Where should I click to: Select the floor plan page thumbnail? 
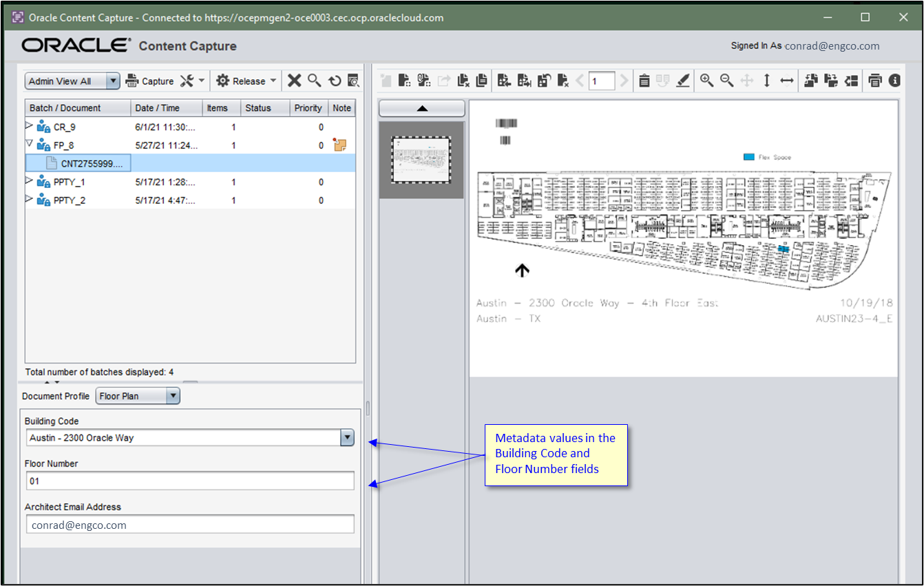click(x=421, y=159)
